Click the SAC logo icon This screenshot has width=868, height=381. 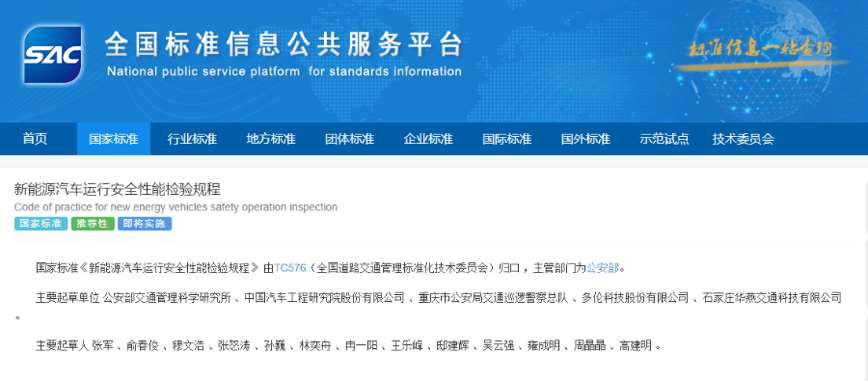(53, 54)
